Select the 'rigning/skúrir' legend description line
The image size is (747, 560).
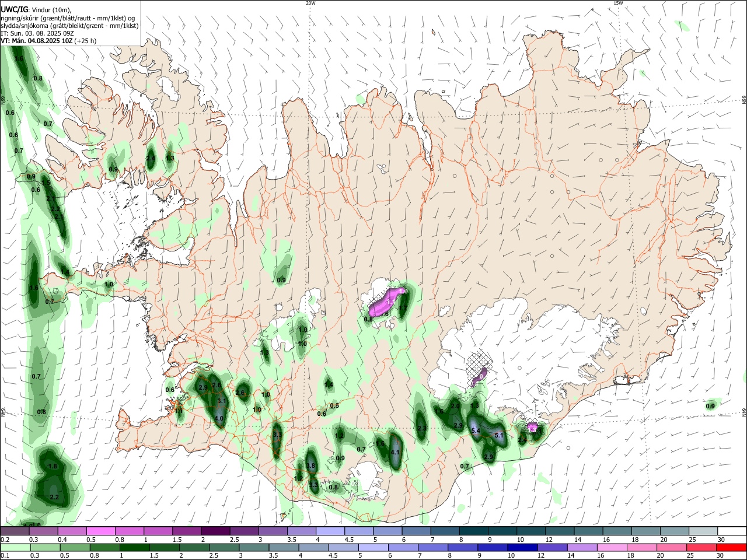(68, 17)
